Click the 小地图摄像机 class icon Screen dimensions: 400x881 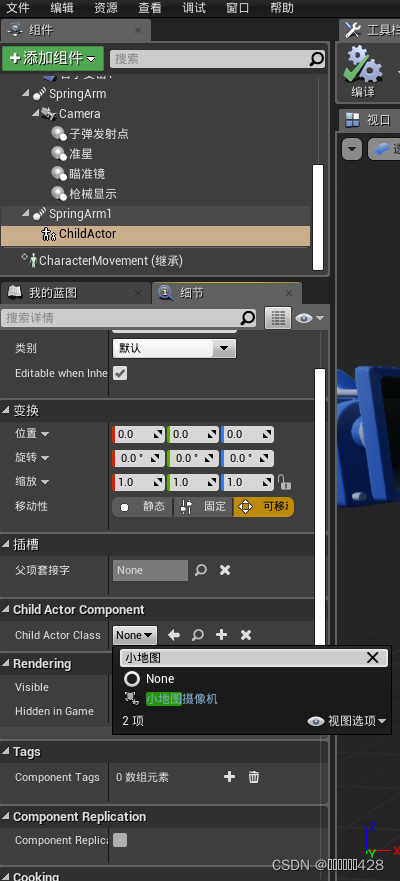click(x=131, y=698)
